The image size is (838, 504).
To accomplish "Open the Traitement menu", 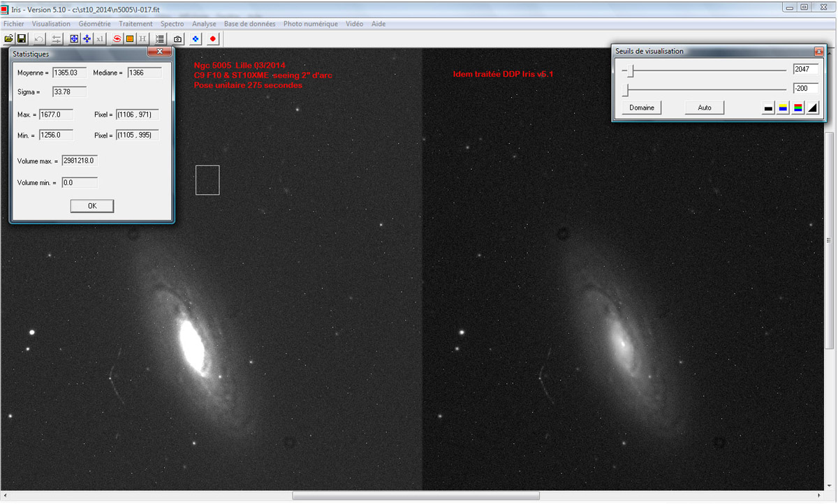I will pos(135,24).
